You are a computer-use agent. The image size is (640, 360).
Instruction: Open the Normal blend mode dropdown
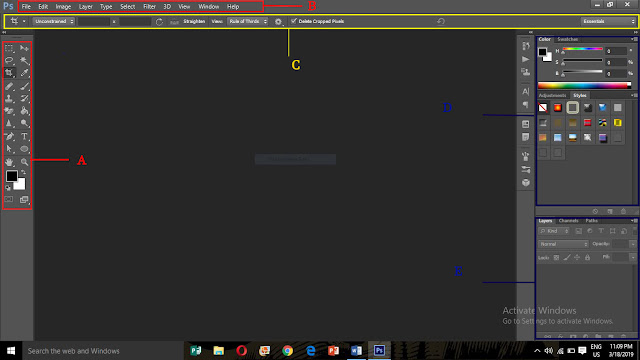pyautogui.click(x=563, y=244)
